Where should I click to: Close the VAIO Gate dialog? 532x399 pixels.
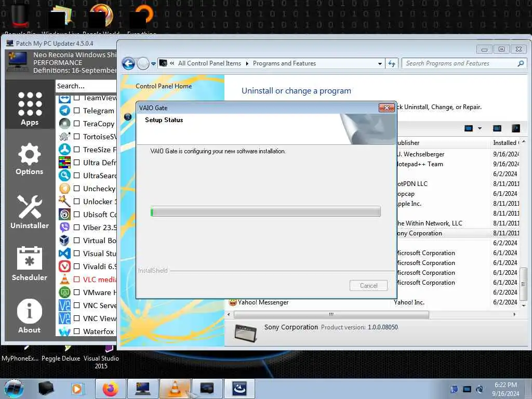(x=387, y=108)
